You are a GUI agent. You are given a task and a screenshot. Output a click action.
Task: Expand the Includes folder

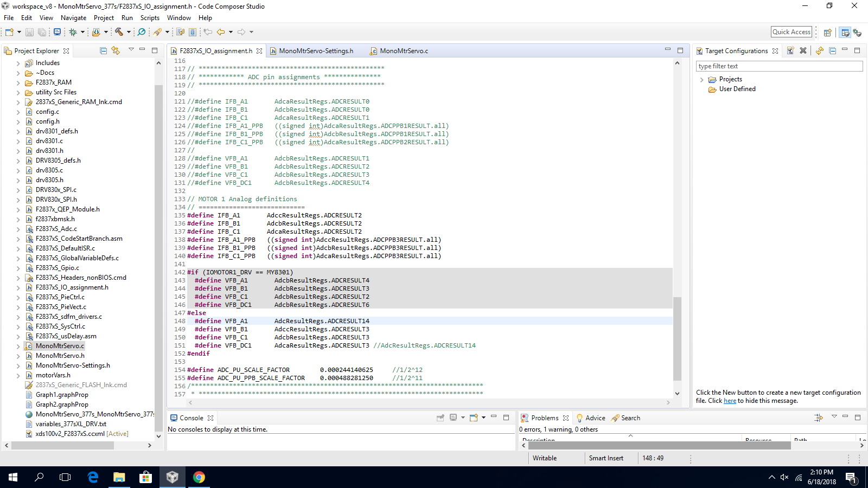point(18,63)
